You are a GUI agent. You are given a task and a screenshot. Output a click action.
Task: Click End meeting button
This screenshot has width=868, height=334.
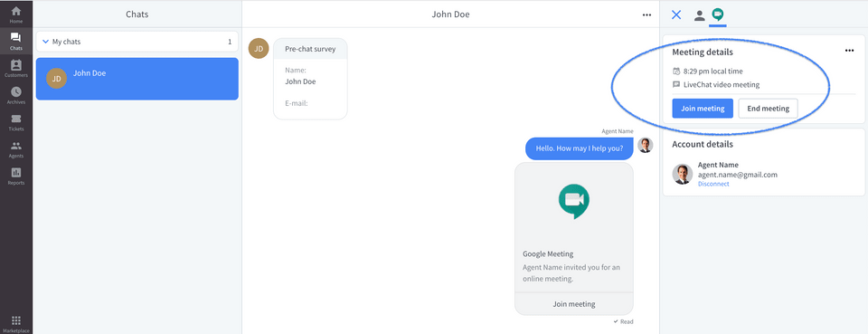768,109
